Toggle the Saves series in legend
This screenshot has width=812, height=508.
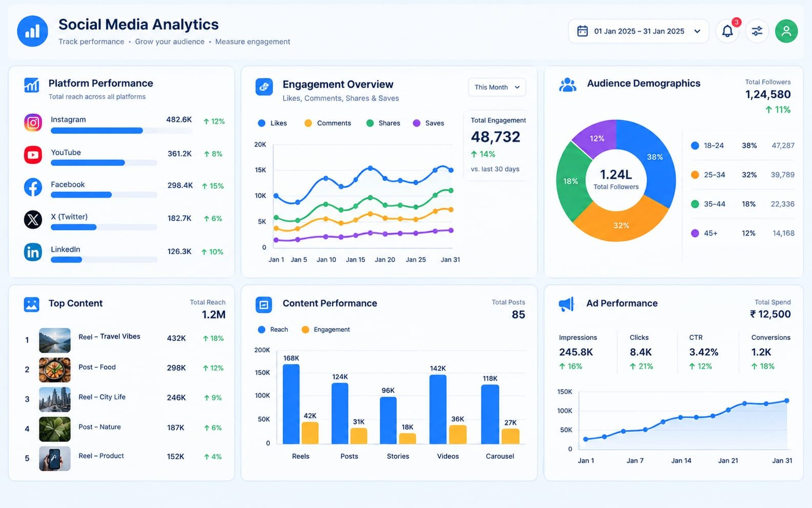429,123
